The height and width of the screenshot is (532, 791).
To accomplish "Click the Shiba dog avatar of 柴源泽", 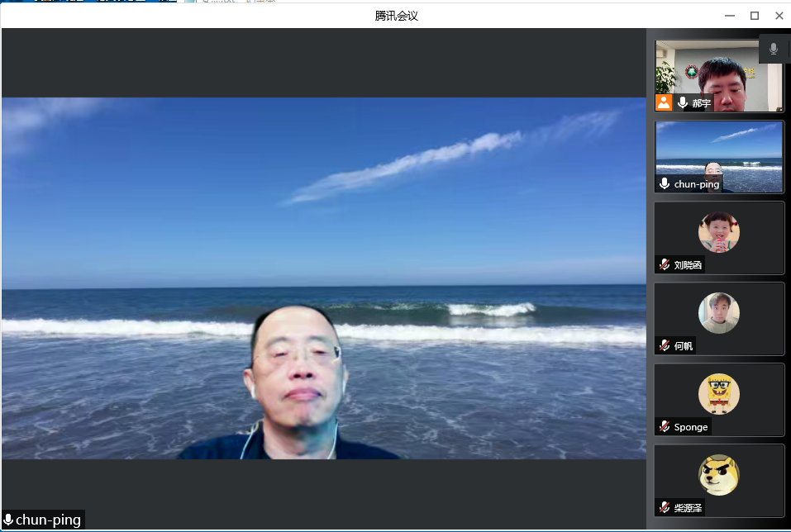I will tap(718, 475).
